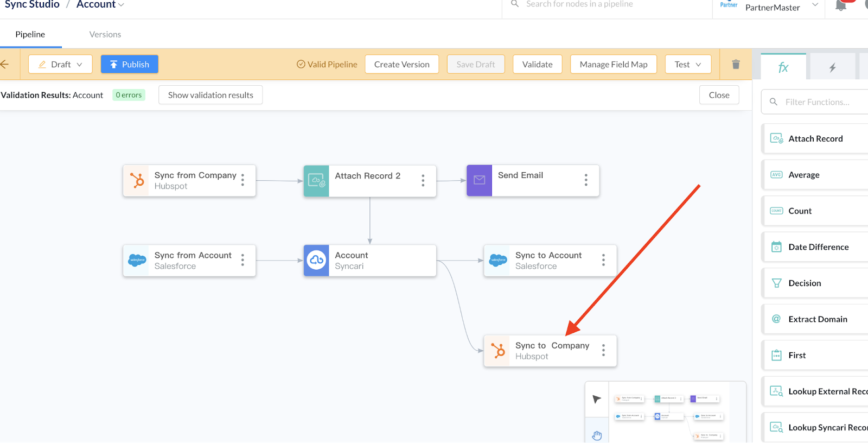Click Hubspot icon on Sync to Company

click(x=497, y=351)
